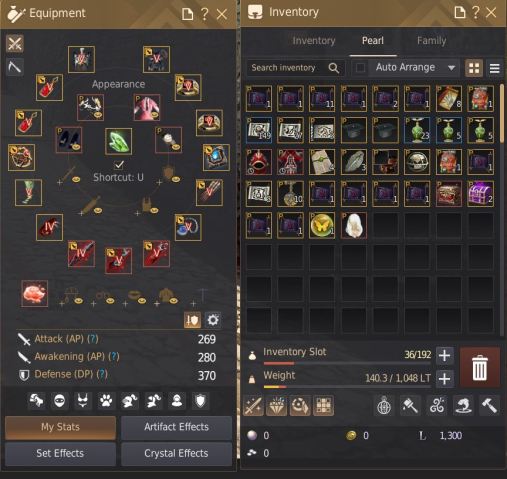Click the gear settings icon in Equipment
Image resolution: width=507 pixels, height=479 pixels.
[x=213, y=320]
